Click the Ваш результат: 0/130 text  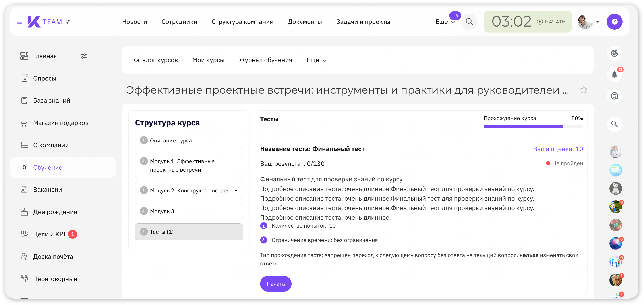(x=292, y=164)
